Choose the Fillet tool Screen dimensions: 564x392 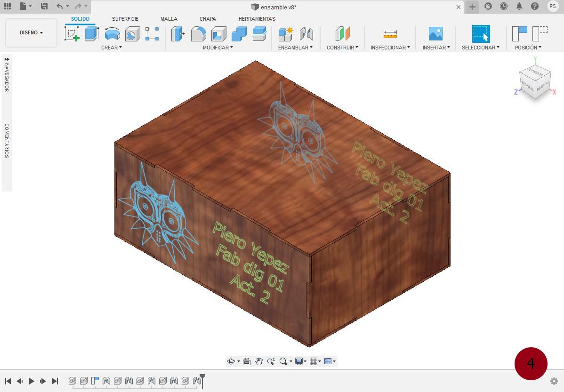[x=198, y=34]
